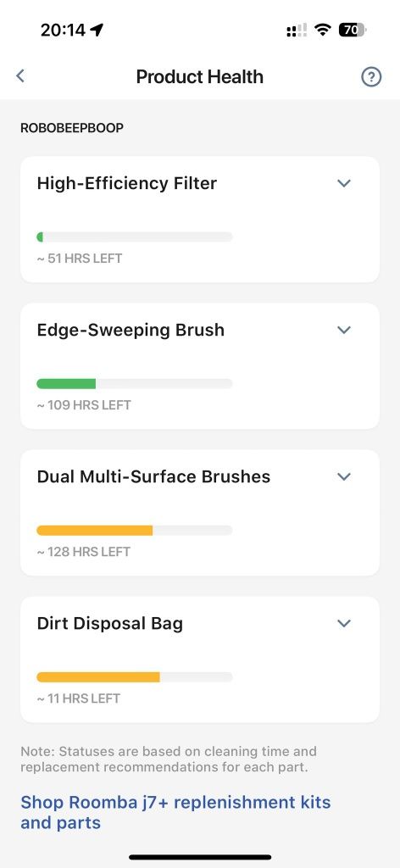The image size is (400, 868).
Task: Tap the battery indicator showing 70
Action: click(352, 30)
